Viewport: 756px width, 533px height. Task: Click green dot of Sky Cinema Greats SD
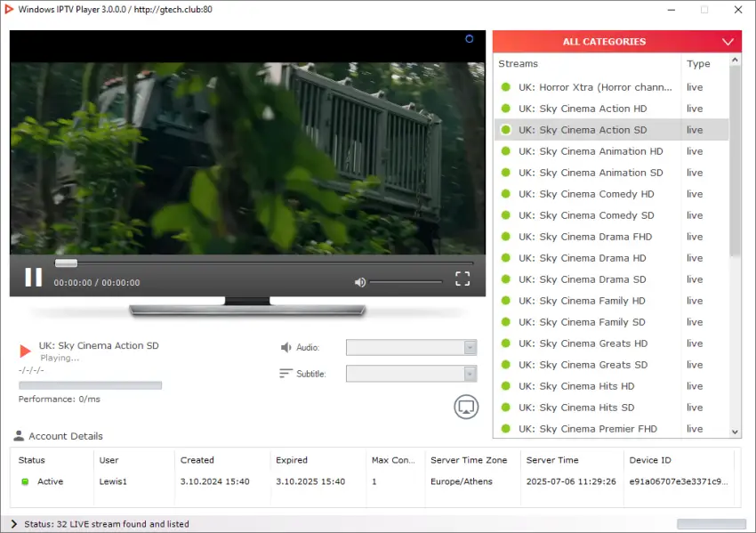506,365
